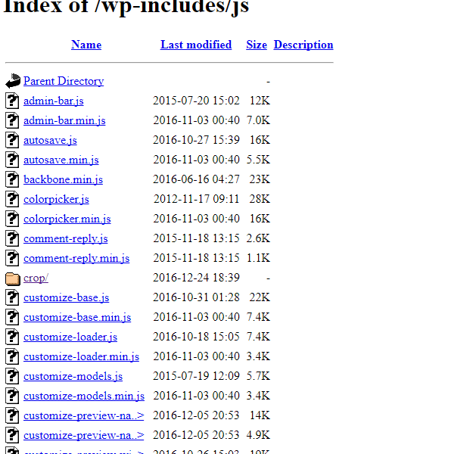Click the file icon beside customize-loader.min.js
Image resolution: width=476 pixels, height=454 pixels.
click(x=12, y=356)
